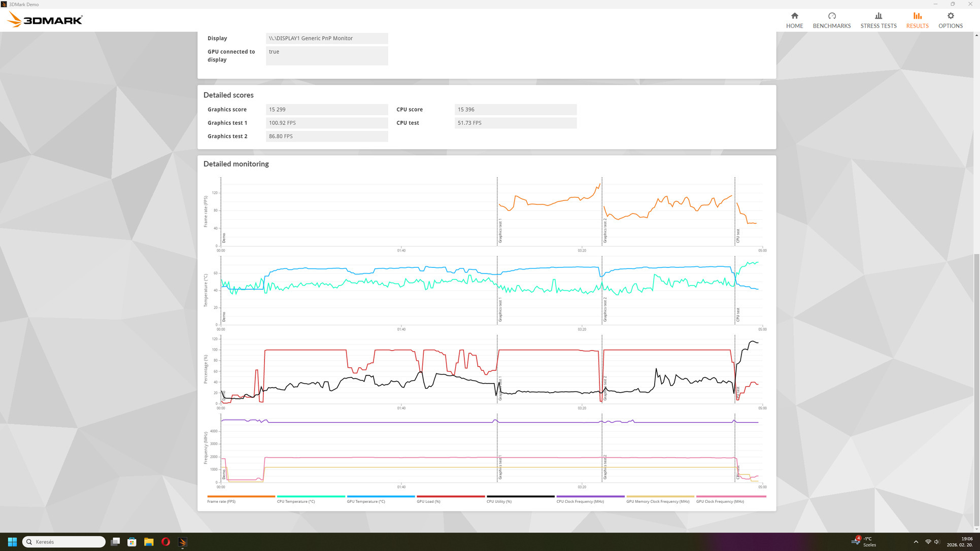980x551 pixels.
Task: Go to Stress Tests section
Action: [878, 20]
